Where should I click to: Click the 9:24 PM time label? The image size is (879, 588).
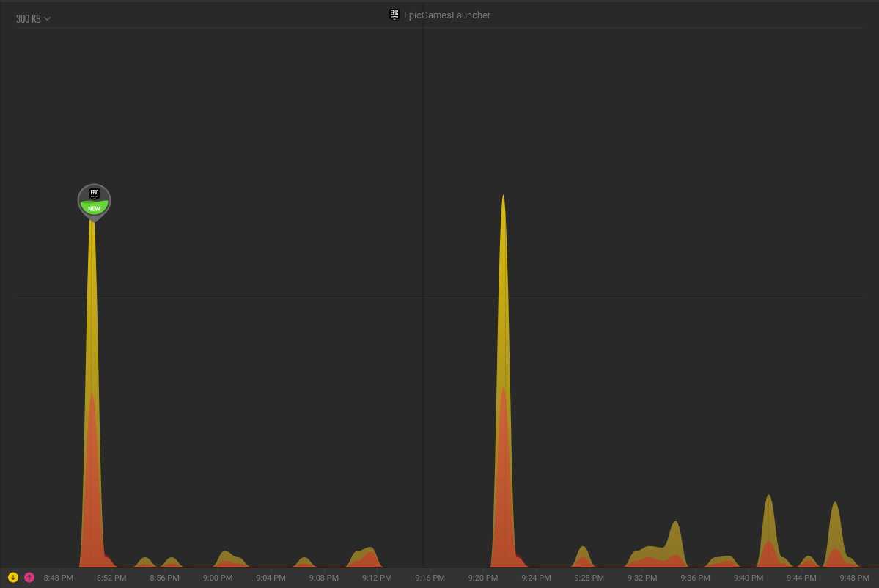(536, 578)
